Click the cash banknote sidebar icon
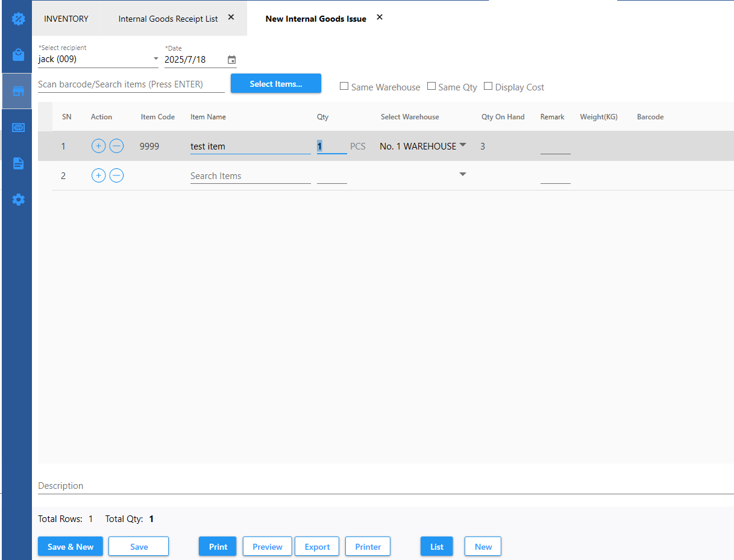 (x=18, y=127)
